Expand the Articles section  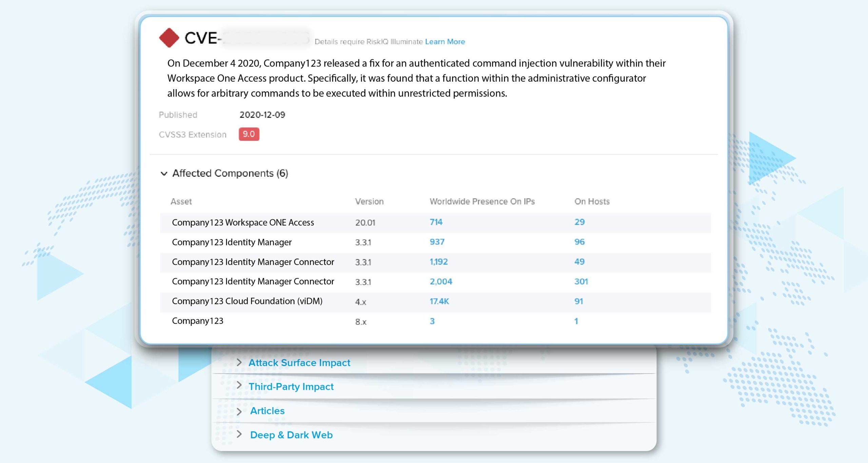click(239, 411)
